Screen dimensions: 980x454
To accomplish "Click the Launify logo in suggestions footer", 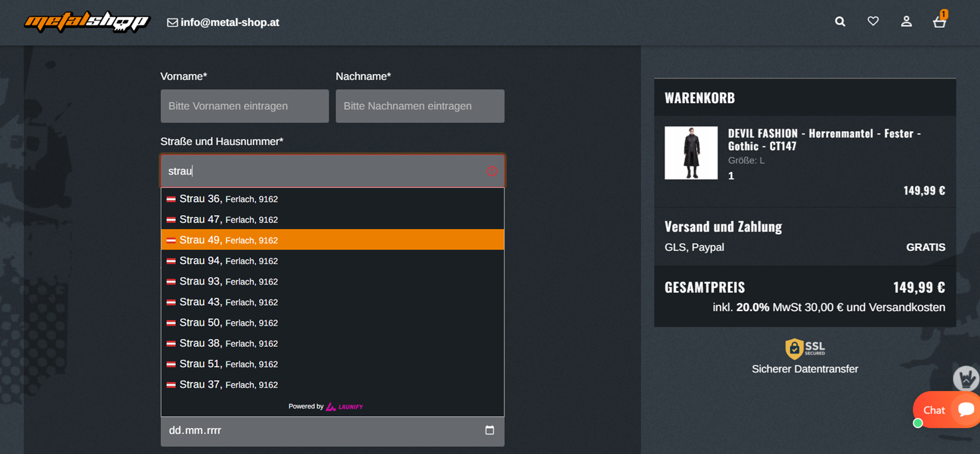I will (345, 406).
